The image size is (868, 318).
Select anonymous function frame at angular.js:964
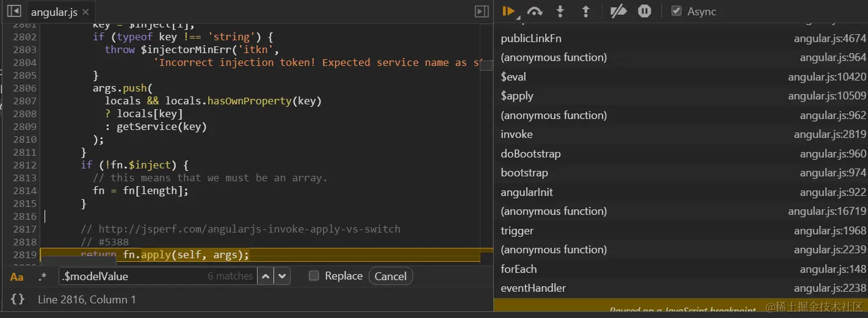click(681, 57)
